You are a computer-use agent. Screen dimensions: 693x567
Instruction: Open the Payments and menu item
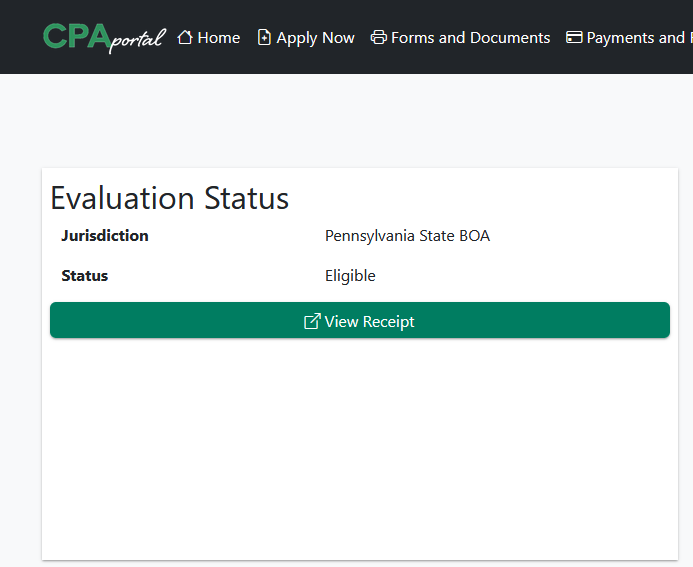point(629,38)
